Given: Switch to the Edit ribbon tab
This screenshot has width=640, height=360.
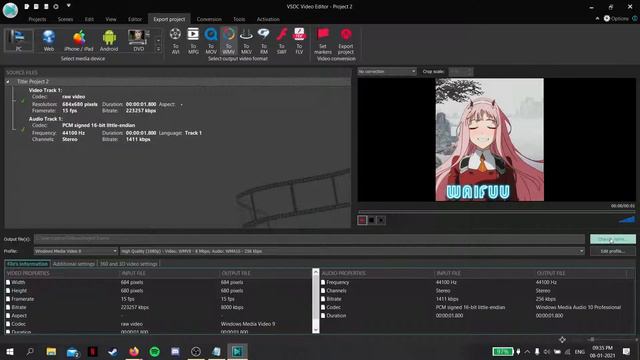Looking at the screenshot, I should click(89, 19).
